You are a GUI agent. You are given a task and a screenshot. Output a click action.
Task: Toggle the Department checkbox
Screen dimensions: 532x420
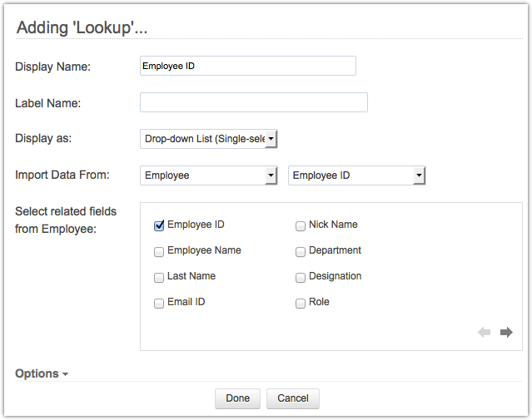click(301, 251)
